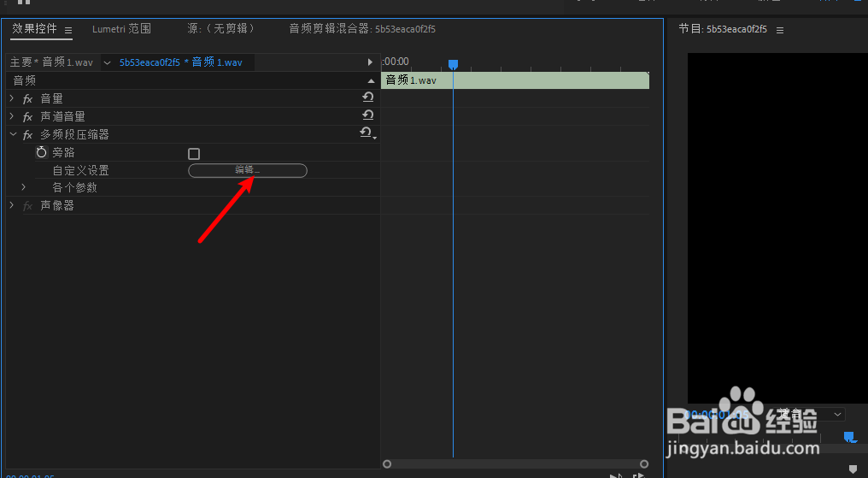868x478 pixels.
Task: Toggle fx icon for 声道音量 effect
Action: tap(27, 117)
